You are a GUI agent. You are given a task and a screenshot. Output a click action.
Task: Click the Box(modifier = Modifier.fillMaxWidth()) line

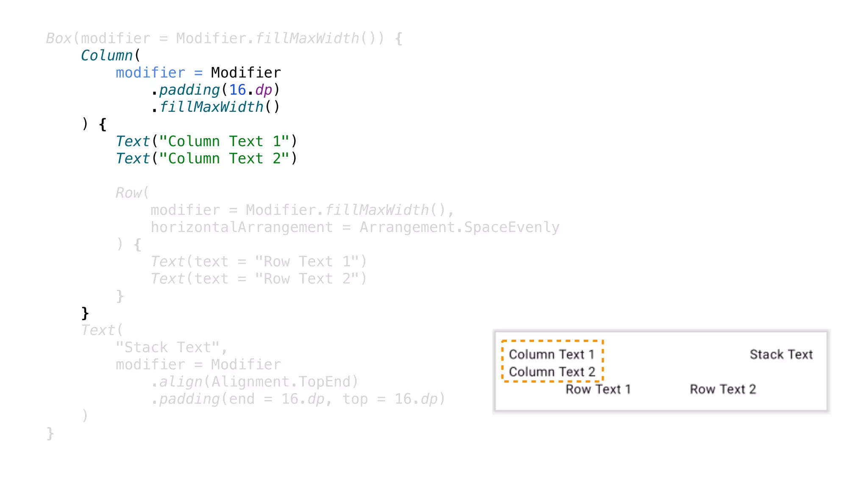coord(224,39)
